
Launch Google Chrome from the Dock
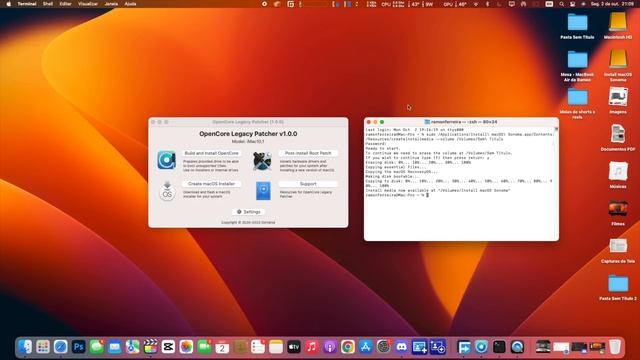[x=348, y=347]
